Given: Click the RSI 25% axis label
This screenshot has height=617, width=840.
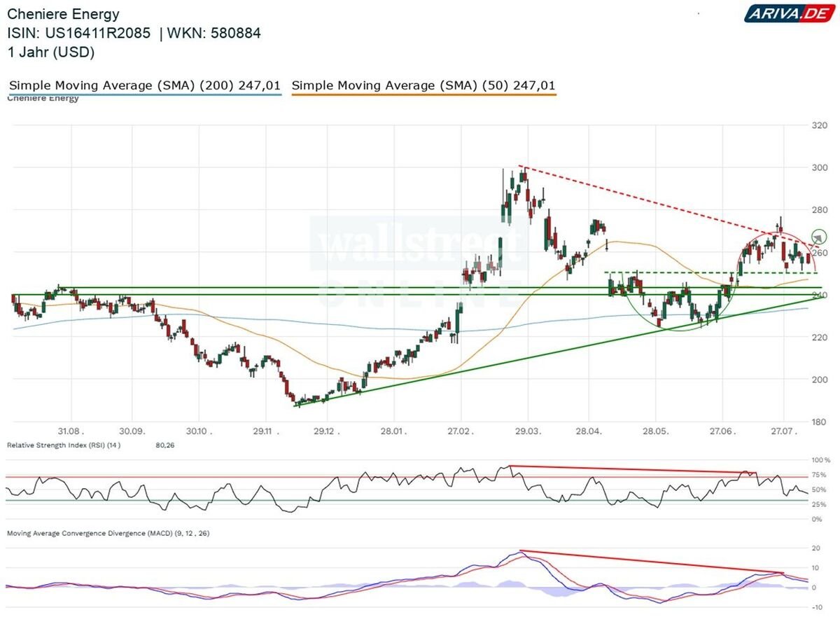Looking at the screenshot, I should pyautogui.click(x=820, y=504).
